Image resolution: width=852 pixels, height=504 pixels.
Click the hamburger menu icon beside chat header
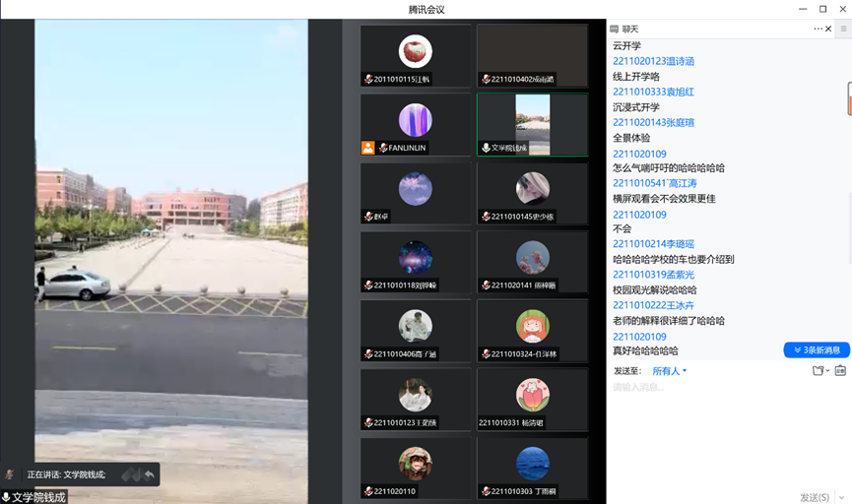pos(843,30)
